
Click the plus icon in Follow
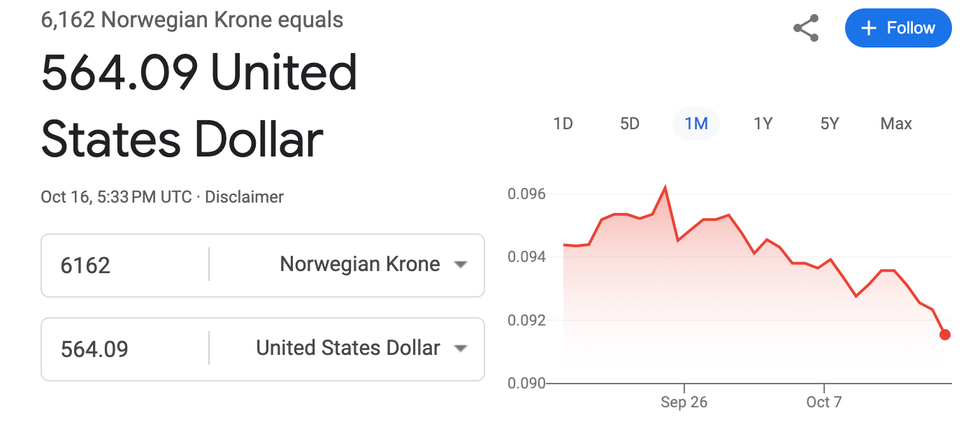(869, 28)
